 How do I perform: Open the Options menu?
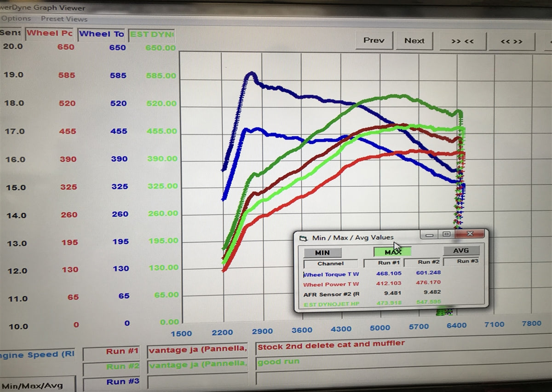click(x=17, y=18)
